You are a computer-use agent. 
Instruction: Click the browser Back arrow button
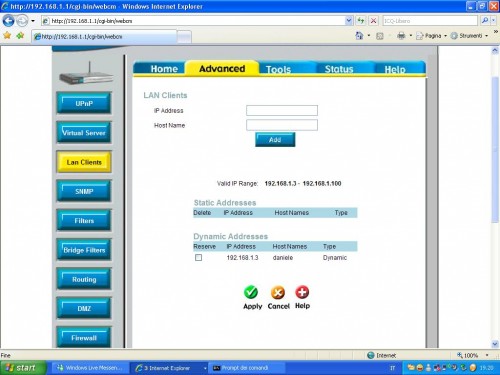click(x=8, y=21)
